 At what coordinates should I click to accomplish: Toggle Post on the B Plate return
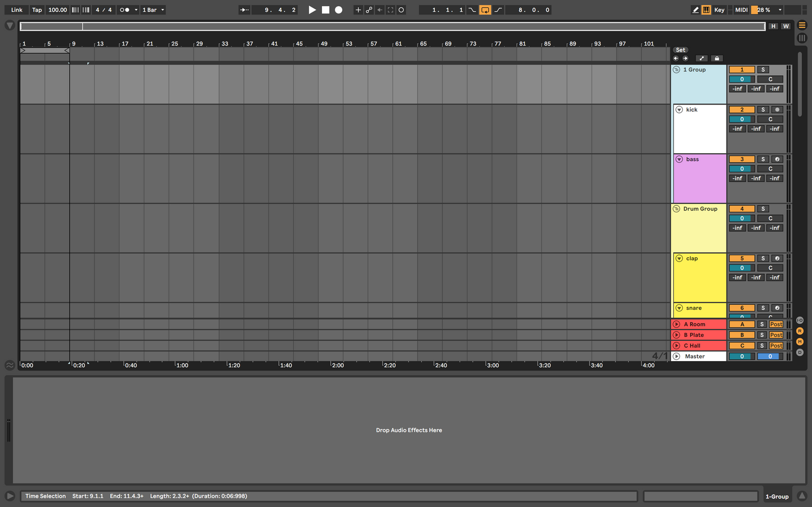point(775,335)
